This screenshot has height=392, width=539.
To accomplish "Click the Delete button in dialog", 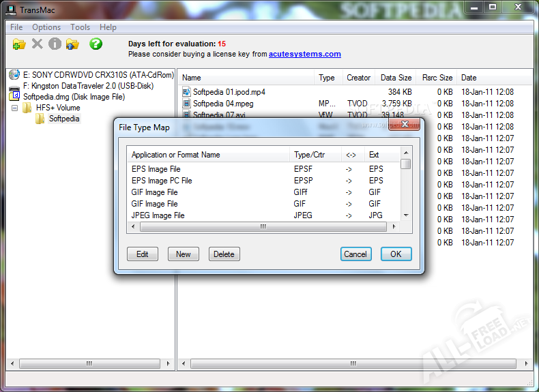I will pos(224,254).
